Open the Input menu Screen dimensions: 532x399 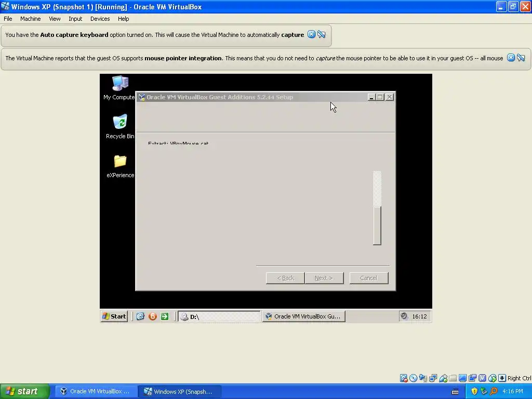coord(75,19)
